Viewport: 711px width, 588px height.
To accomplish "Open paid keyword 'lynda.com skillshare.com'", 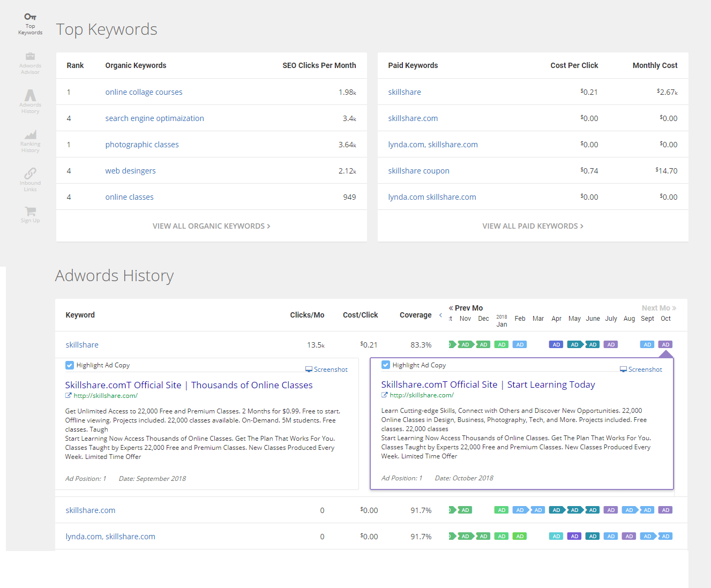I will (x=432, y=197).
